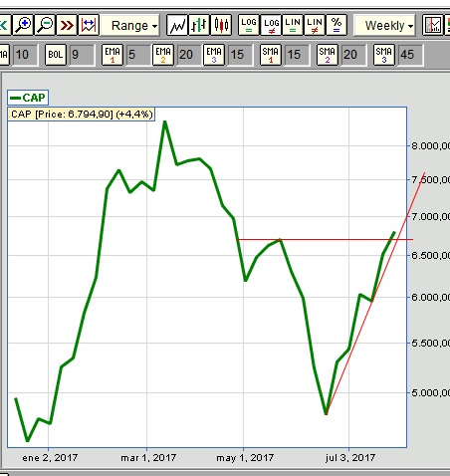Viewport: 450px width, 476px height.
Task: Edit the BOL period field showing 9
Action: [82, 55]
